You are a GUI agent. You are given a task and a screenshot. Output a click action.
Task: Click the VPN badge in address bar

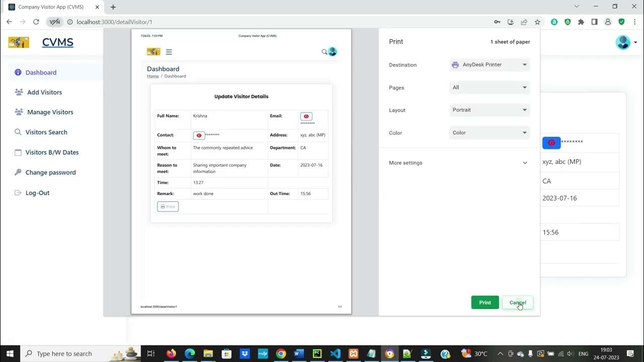(55, 22)
